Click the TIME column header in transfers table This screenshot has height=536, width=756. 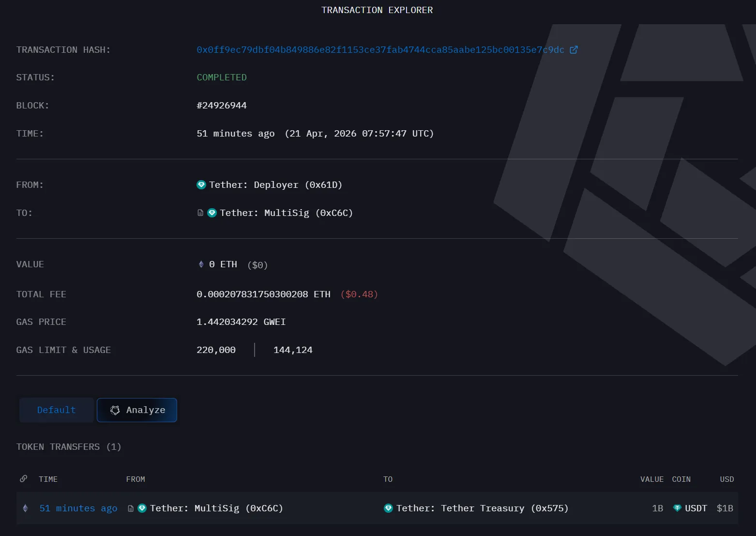point(48,479)
